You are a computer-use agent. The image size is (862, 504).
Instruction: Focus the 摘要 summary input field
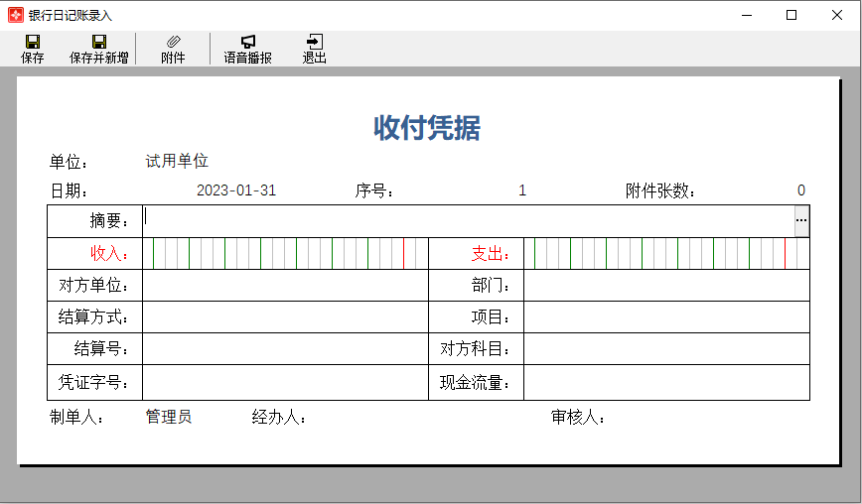click(469, 220)
